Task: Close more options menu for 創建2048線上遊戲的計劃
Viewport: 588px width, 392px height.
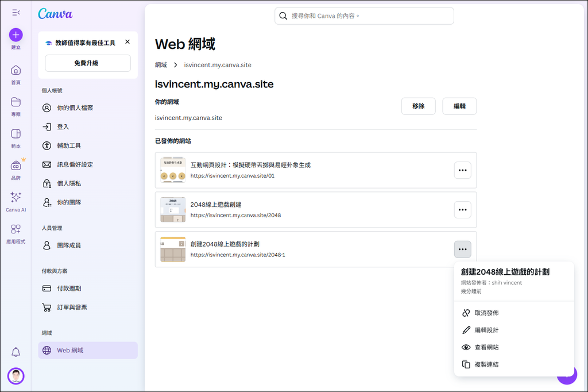Action: point(463,249)
